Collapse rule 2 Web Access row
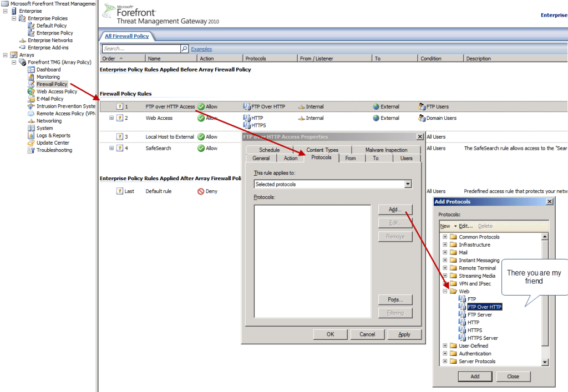The width and height of the screenshot is (568, 392). click(x=111, y=118)
